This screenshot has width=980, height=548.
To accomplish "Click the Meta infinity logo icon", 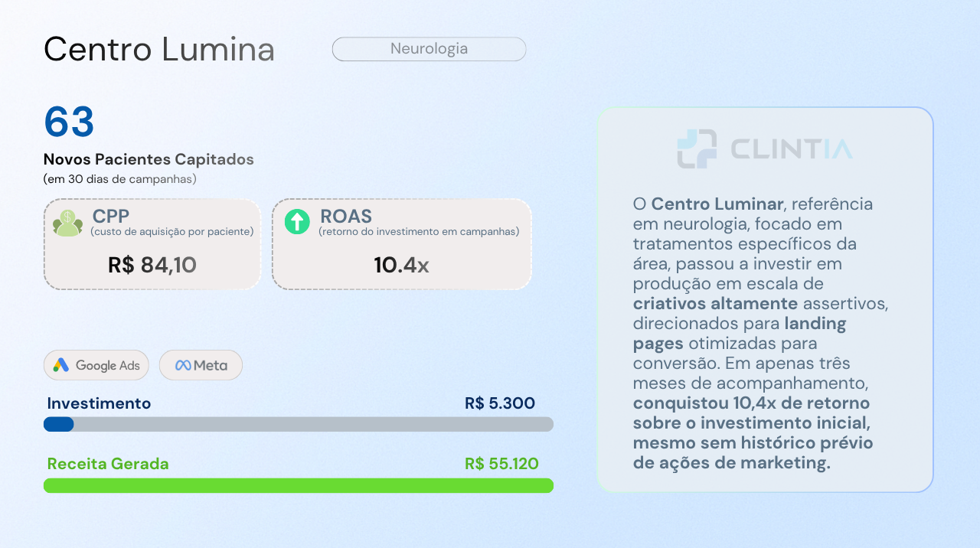I will click(x=183, y=366).
